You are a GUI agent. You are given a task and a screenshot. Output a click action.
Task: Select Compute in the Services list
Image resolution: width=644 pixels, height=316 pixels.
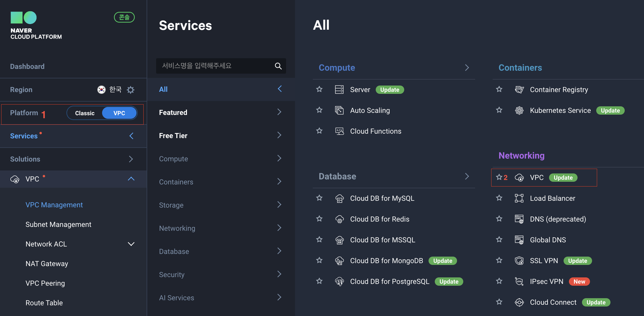(x=221, y=159)
